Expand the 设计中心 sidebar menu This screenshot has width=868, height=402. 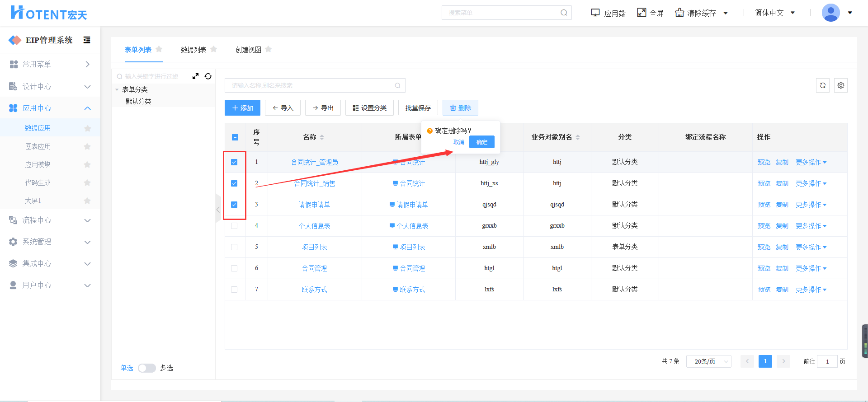click(x=50, y=86)
